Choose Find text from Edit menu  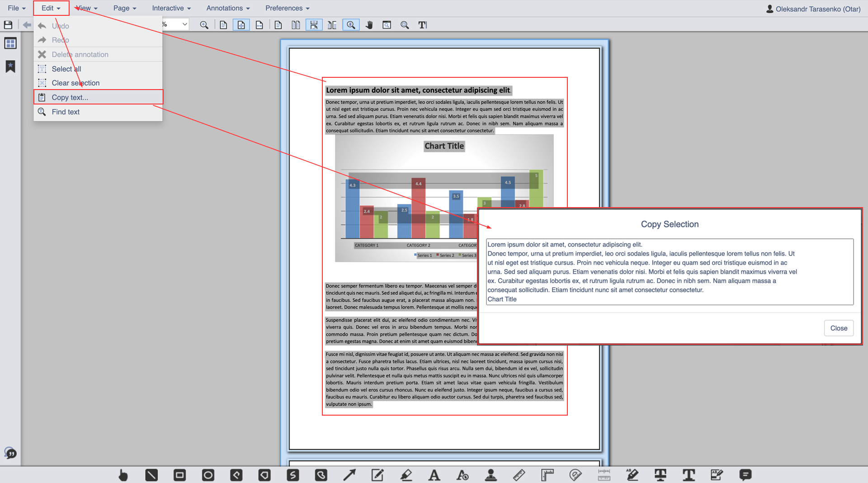click(x=66, y=112)
